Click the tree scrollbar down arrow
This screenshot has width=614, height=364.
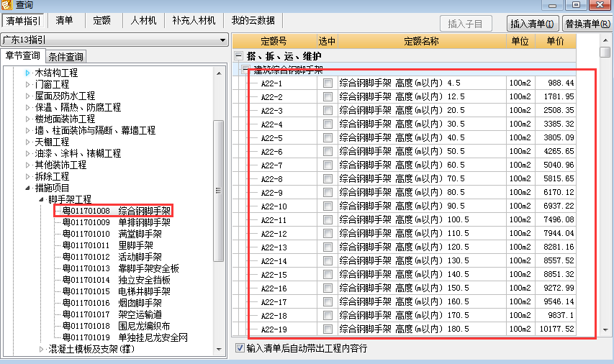(219, 350)
